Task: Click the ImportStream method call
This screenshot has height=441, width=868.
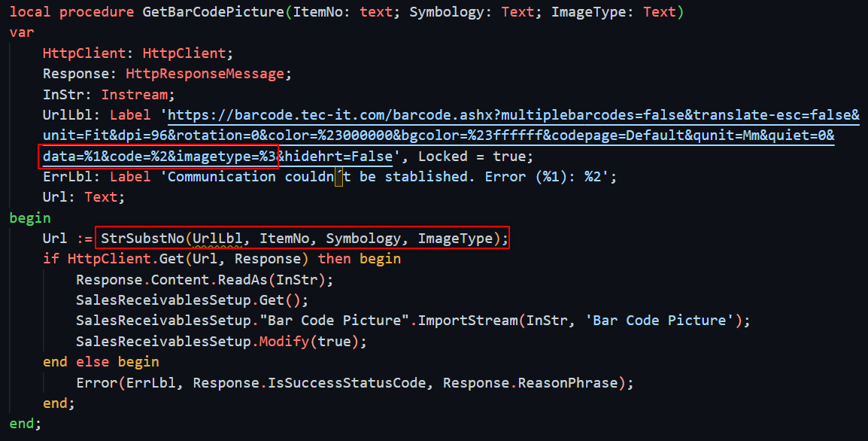Action: pyautogui.click(x=468, y=321)
